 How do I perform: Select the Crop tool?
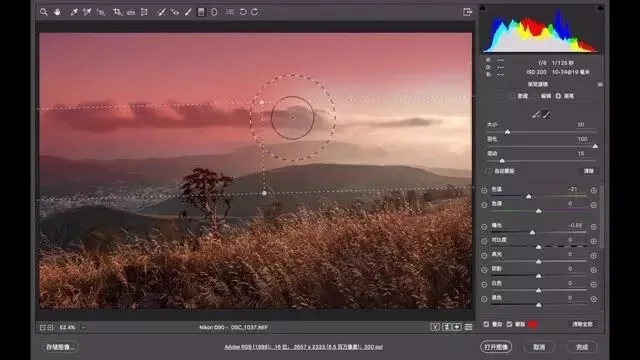[117, 12]
